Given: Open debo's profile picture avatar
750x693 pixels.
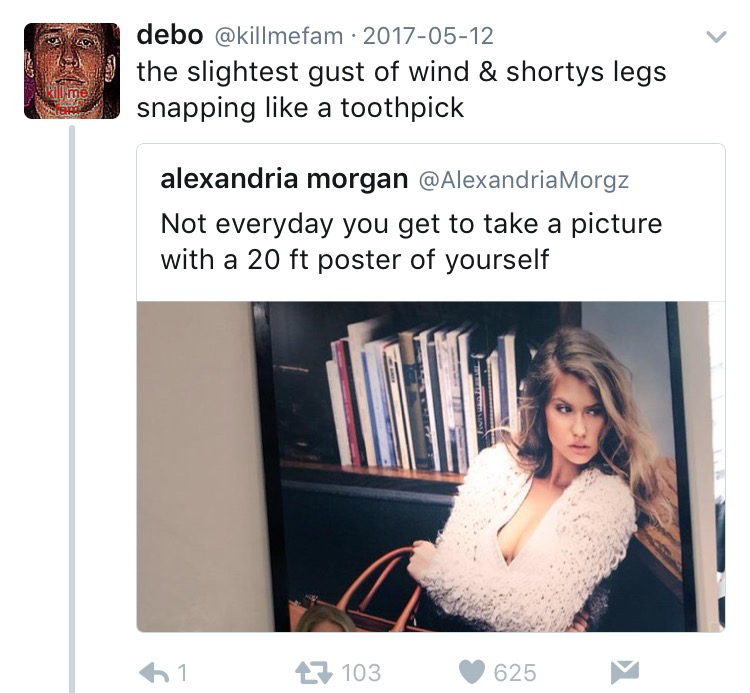Looking at the screenshot, I should 71,71.
